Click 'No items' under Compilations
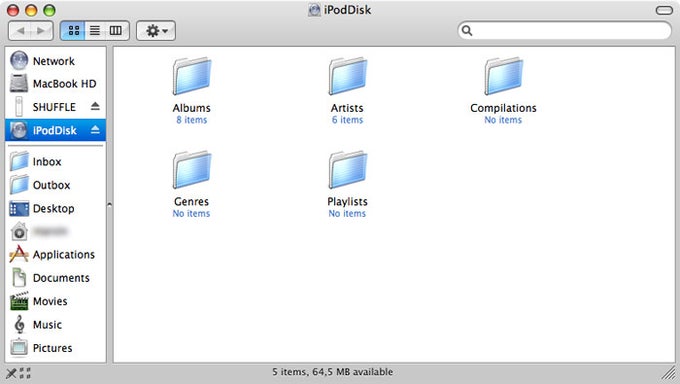 point(503,120)
